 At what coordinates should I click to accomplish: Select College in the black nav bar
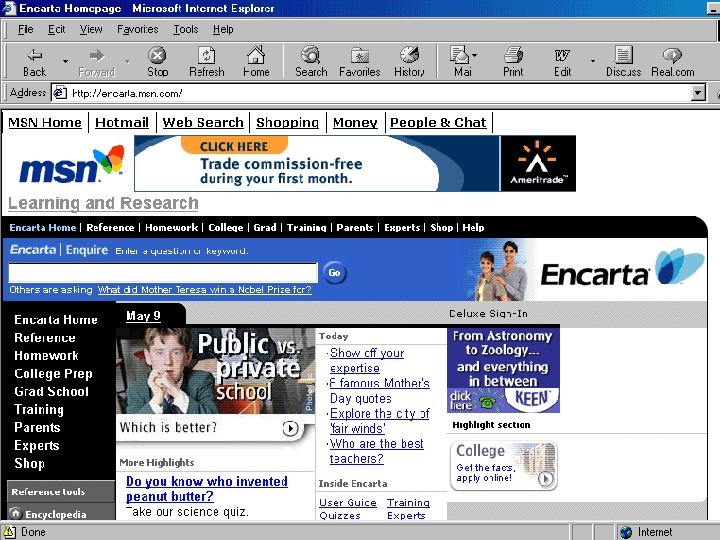tap(225, 228)
